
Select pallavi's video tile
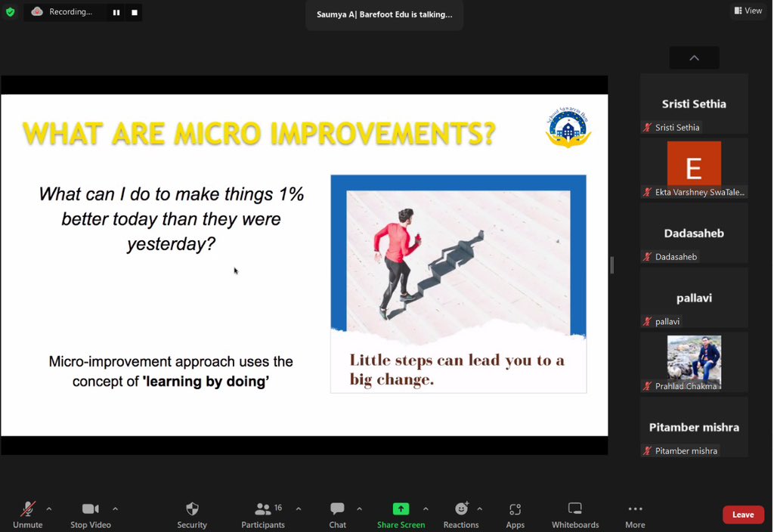point(694,298)
